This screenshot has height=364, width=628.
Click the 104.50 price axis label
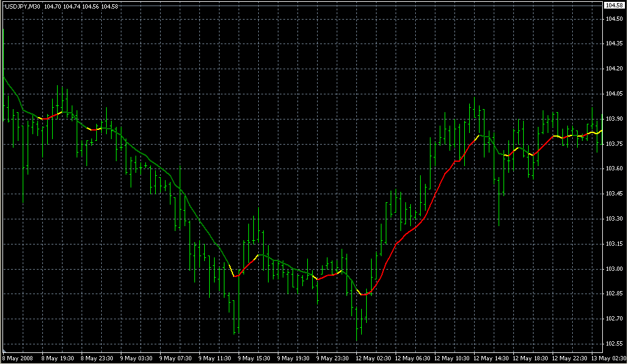[x=614, y=19]
